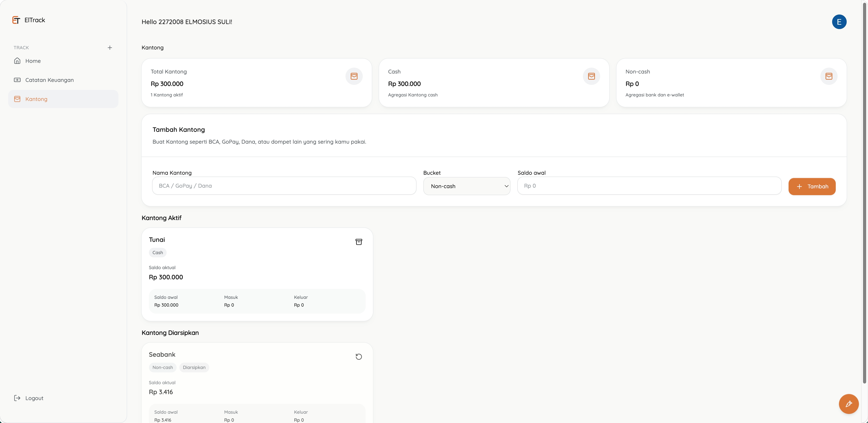The height and width of the screenshot is (423, 868).
Task: Click the orange floating edit button
Action: (x=848, y=404)
